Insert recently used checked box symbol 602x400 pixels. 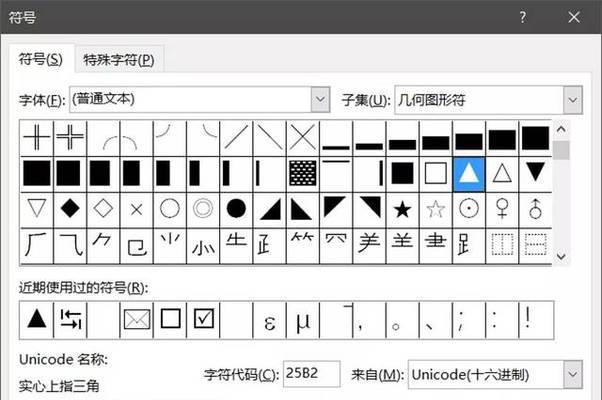(x=203, y=320)
